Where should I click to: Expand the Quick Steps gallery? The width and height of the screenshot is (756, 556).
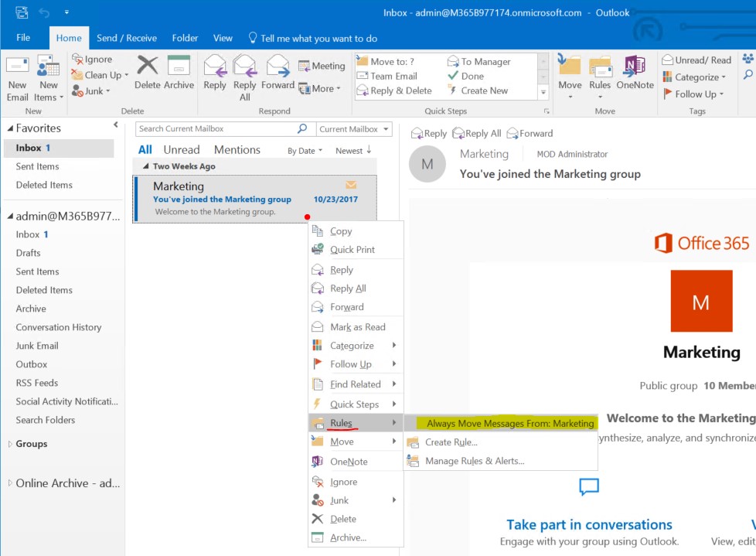coord(543,91)
